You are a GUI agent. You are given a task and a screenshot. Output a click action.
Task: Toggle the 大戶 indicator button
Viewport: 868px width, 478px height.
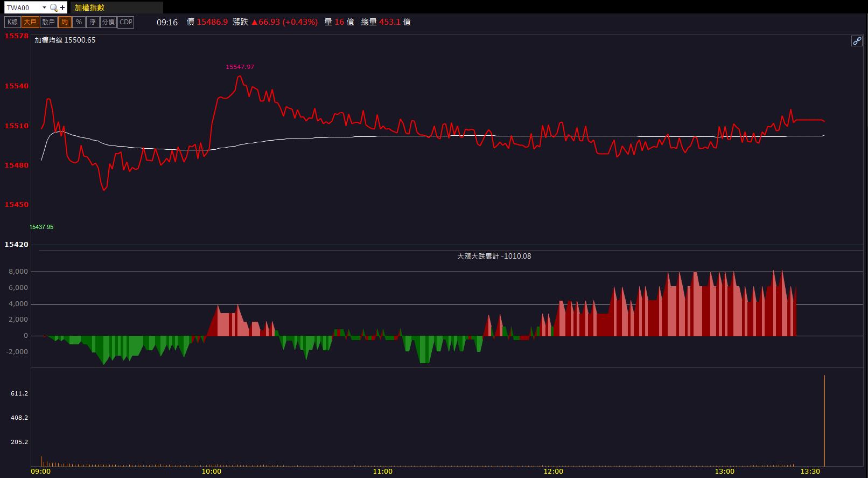pos(30,22)
